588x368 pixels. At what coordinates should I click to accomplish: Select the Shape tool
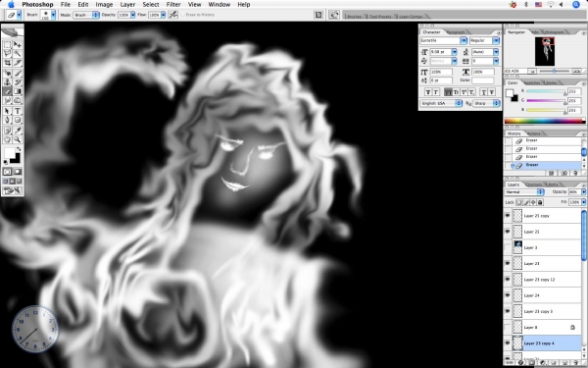pos(18,120)
